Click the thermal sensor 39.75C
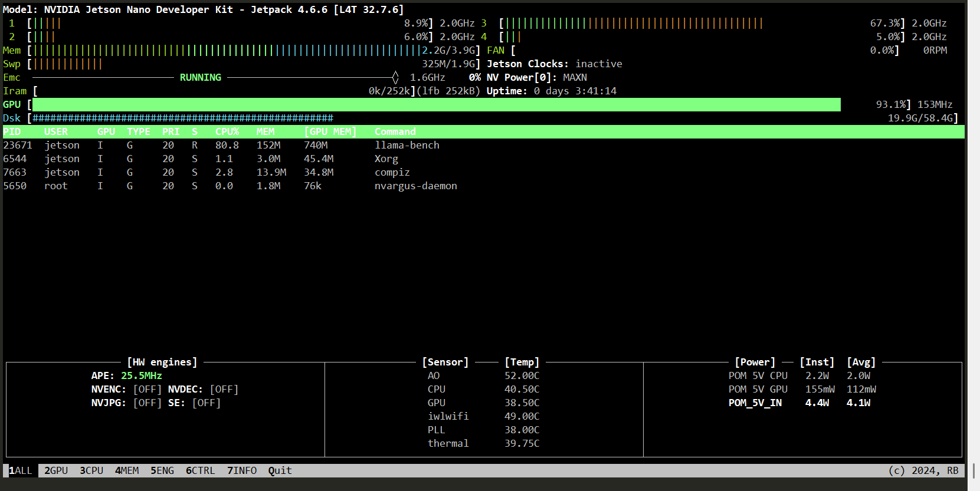The image size is (980, 491). click(522, 444)
